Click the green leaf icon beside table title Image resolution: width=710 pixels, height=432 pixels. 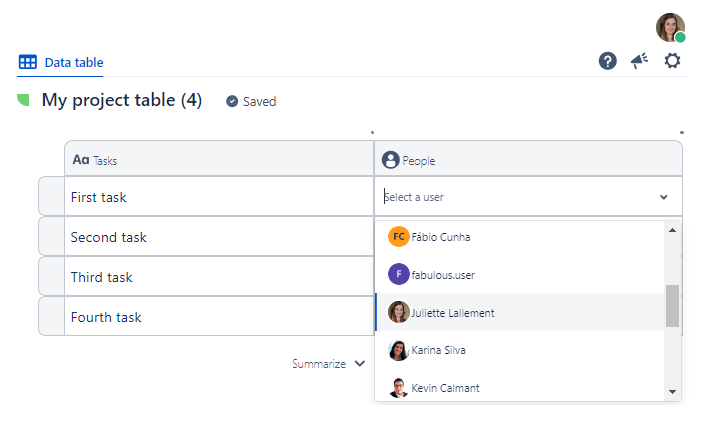23,100
